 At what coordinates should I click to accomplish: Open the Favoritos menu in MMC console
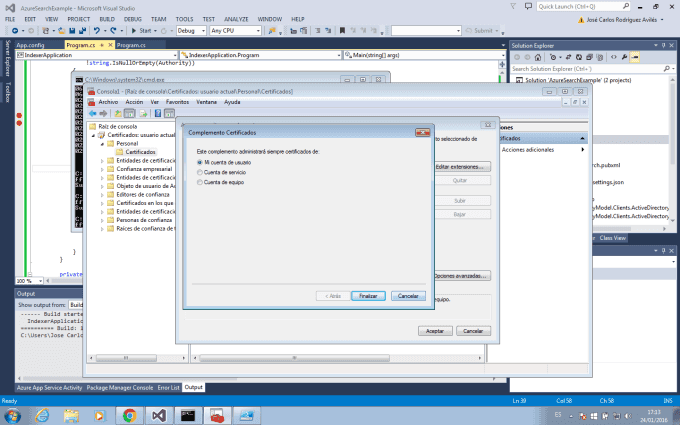coord(177,102)
